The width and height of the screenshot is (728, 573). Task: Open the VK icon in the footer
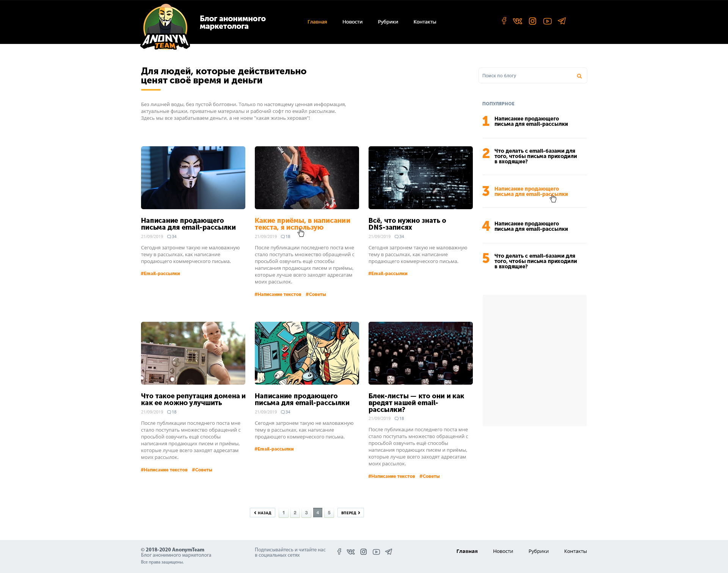point(351,552)
